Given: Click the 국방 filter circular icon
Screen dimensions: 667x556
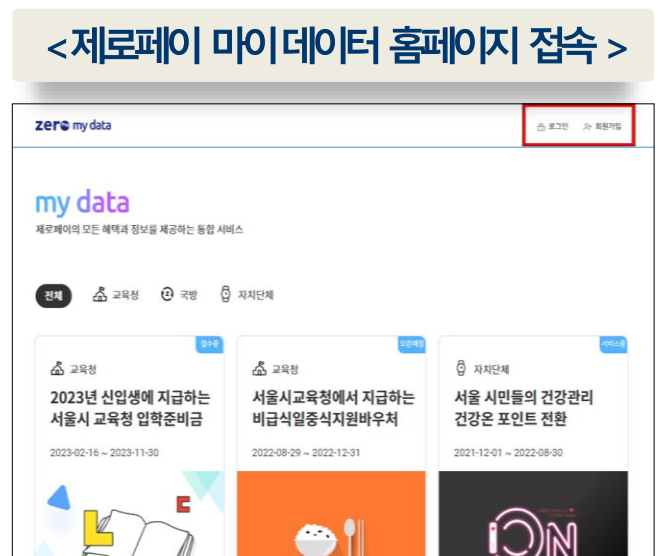Looking at the screenshot, I should [167, 294].
